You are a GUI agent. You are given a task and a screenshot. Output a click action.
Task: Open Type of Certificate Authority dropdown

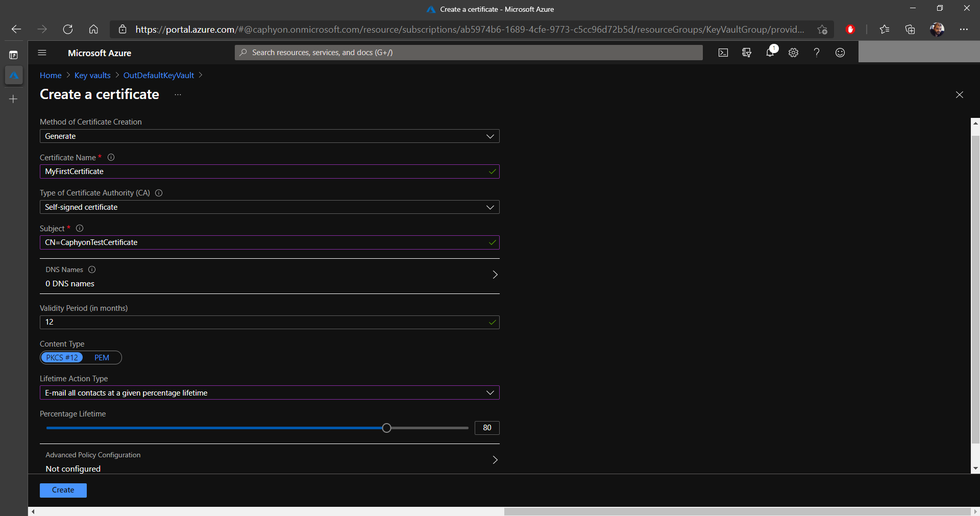point(269,207)
